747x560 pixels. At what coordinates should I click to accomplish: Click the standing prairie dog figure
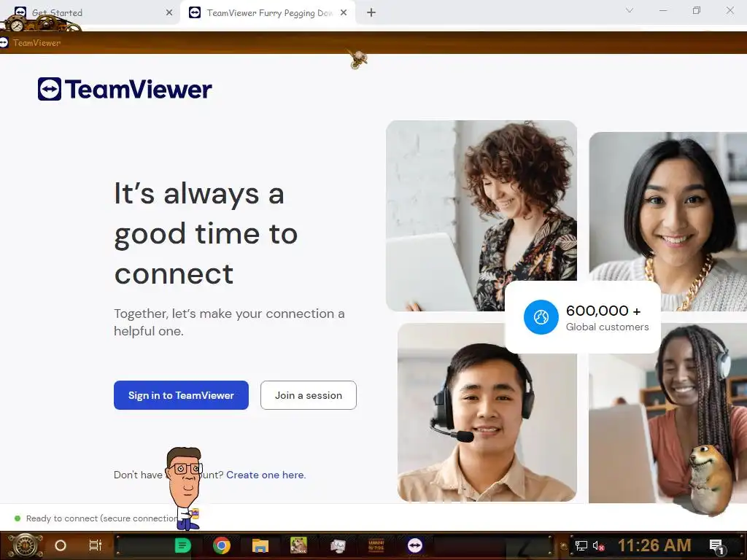coord(711,480)
